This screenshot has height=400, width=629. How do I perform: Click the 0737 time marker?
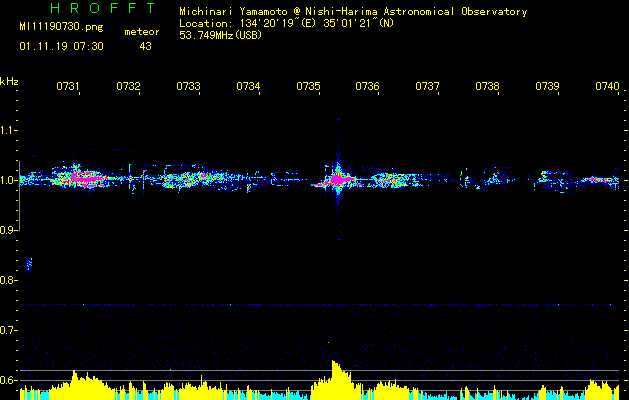[x=427, y=86]
